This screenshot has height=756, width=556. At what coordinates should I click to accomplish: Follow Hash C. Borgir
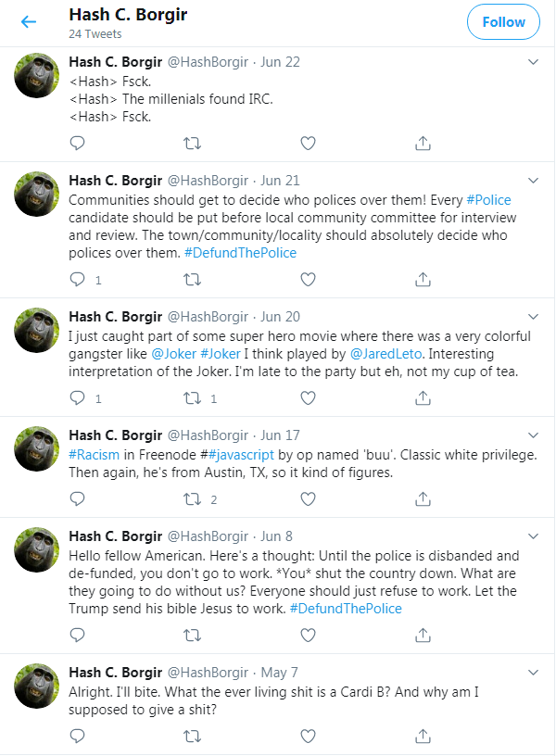pos(503,22)
